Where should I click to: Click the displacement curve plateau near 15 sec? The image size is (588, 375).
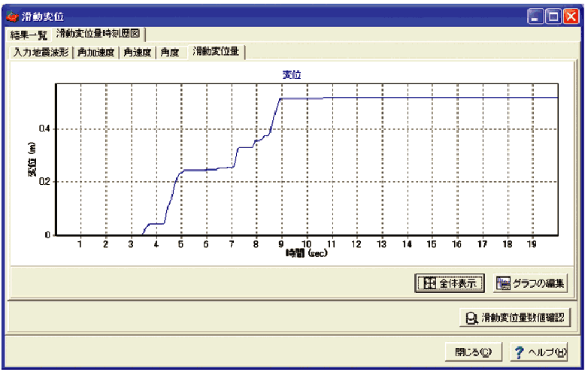coord(432,98)
